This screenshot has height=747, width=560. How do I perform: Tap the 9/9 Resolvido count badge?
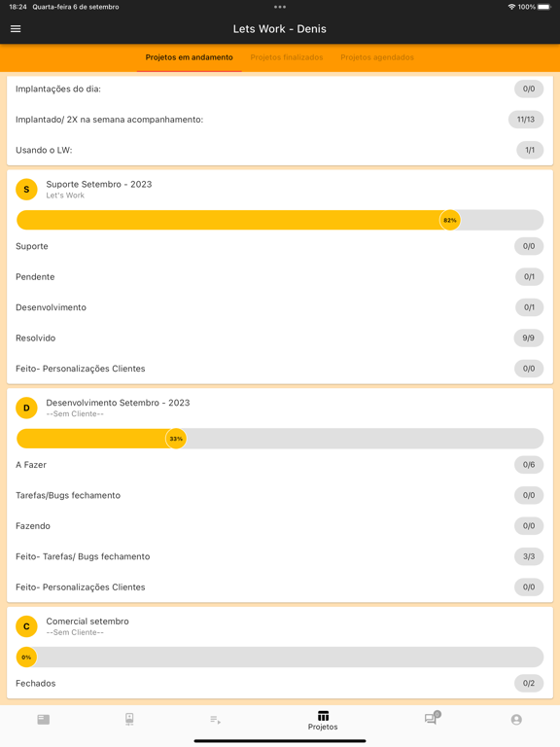click(529, 338)
